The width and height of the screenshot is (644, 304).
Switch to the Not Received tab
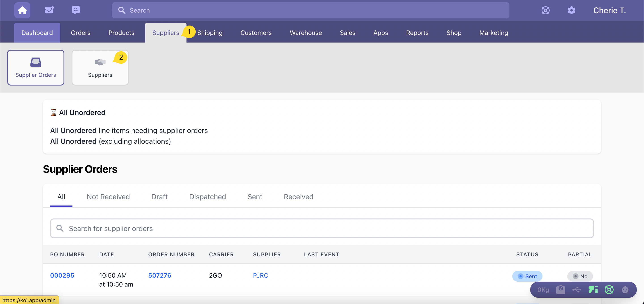click(108, 197)
